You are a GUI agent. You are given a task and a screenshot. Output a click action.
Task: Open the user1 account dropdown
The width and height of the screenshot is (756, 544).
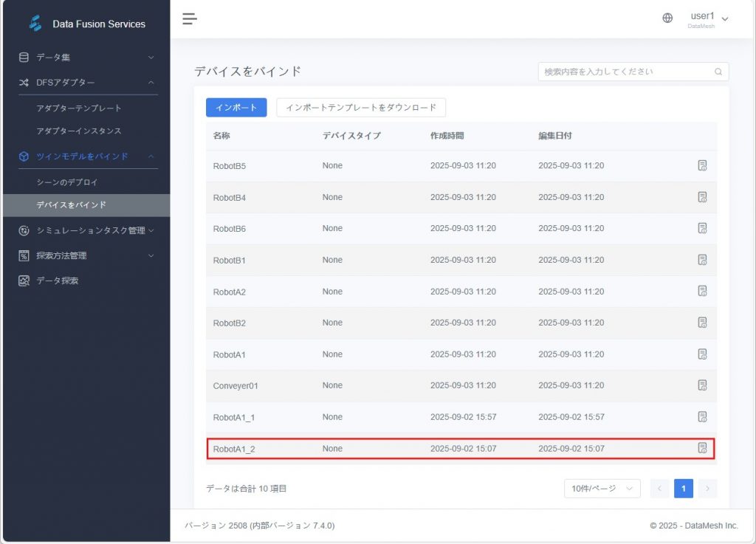[x=709, y=18]
